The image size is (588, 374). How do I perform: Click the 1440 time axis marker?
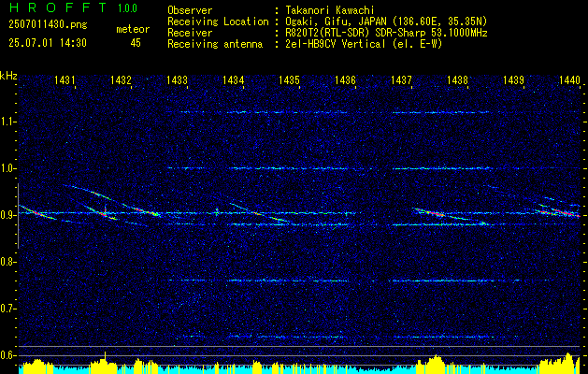pyautogui.click(x=569, y=79)
